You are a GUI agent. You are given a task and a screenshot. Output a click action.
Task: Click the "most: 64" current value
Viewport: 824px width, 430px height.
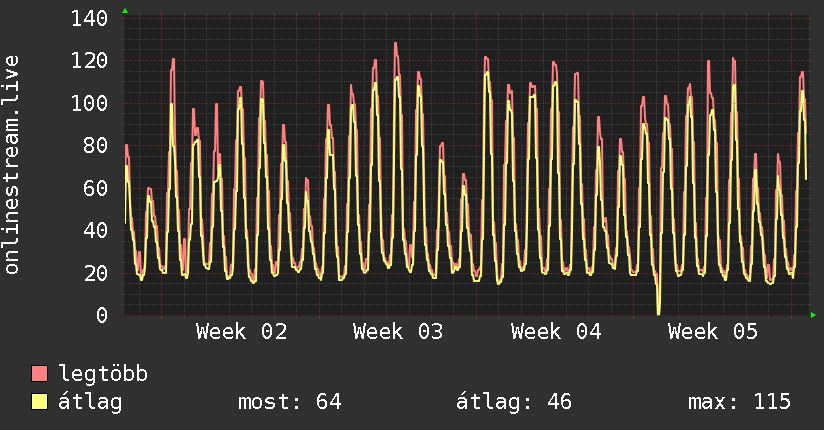coord(289,402)
